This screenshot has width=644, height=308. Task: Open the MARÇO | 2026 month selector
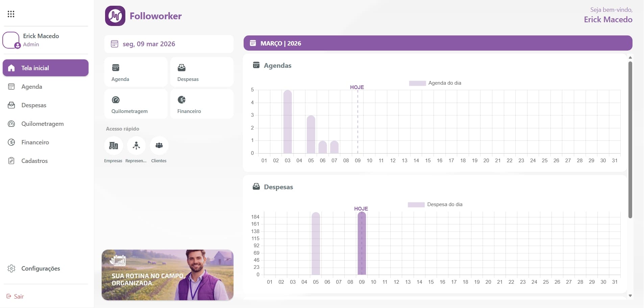click(x=438, y=43)
